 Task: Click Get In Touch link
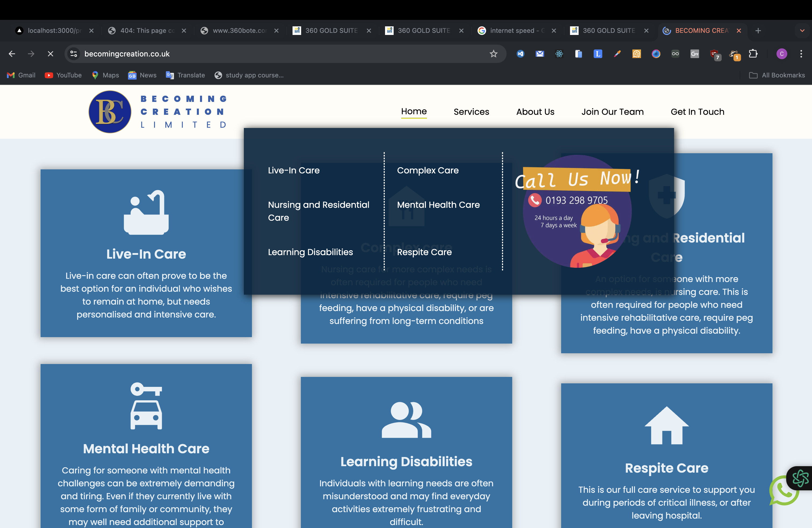tap(697, 112)
